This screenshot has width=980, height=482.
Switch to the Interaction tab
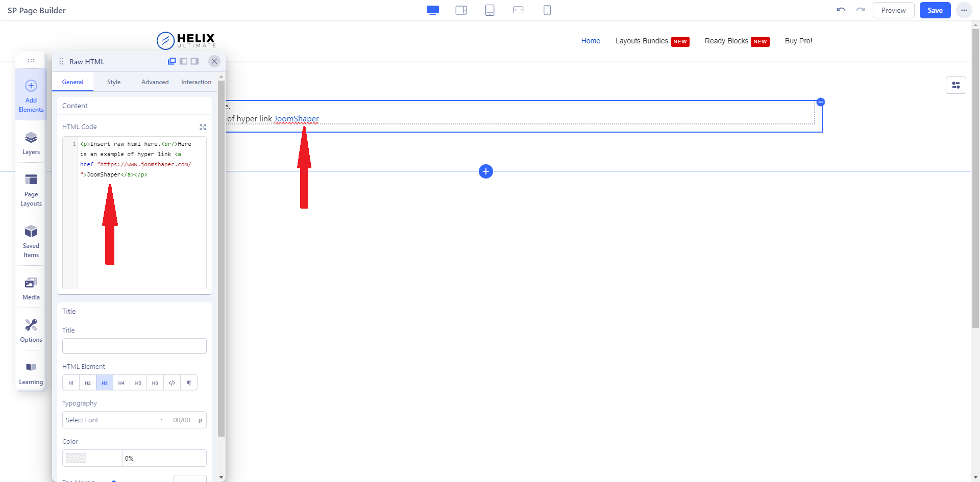coord(197,82)
